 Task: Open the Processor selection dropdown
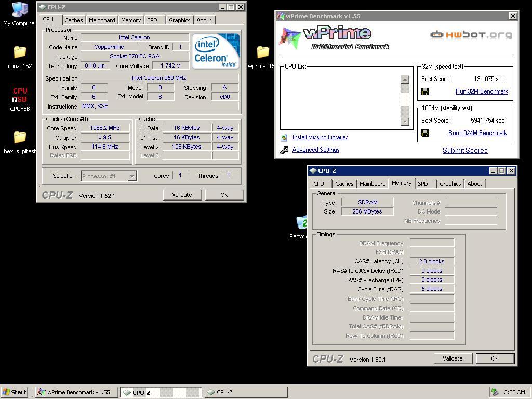(x=132, y=176)
